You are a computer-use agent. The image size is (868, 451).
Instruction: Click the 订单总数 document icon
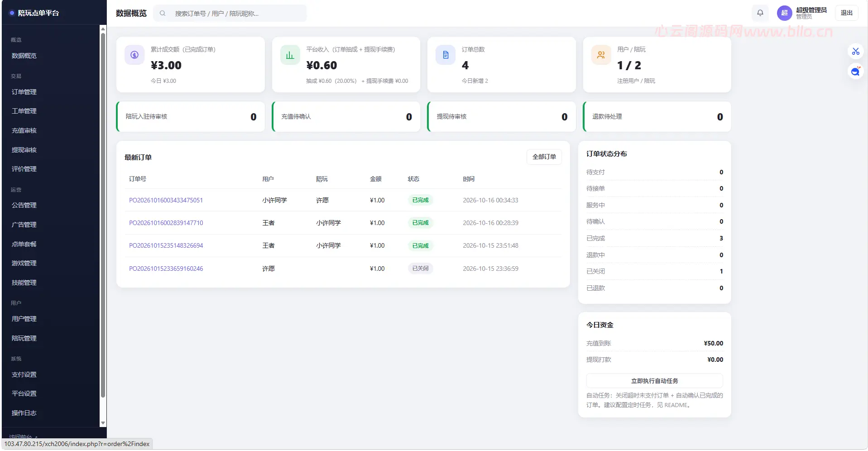click(446, 55)
